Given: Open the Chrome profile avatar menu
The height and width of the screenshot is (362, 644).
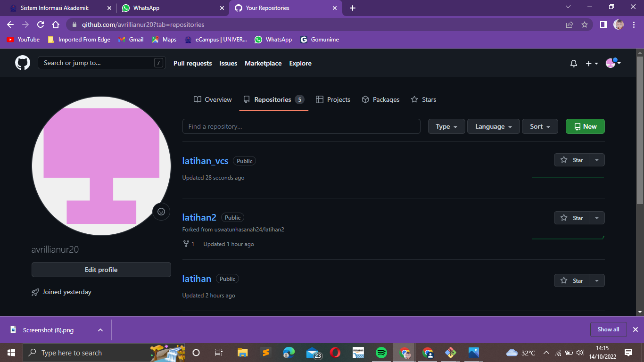Looking at the screenshot, I should [x=619, y=24].
